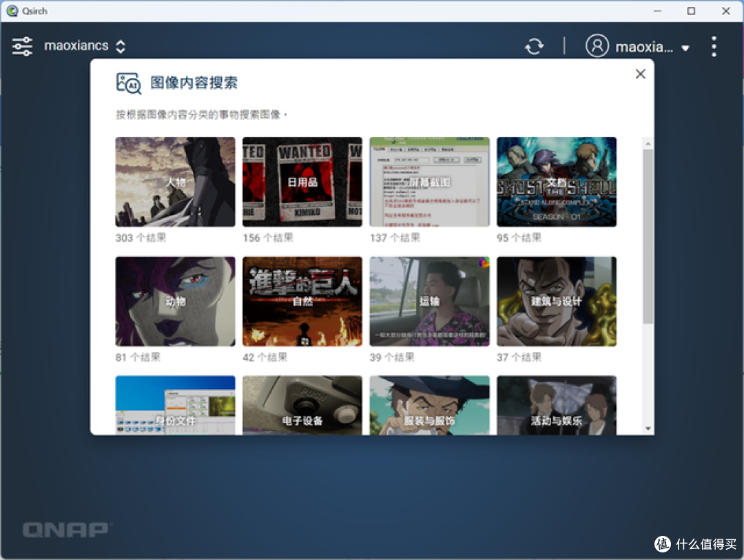The image size is (744, 560).
Task: Click the 95 个结果 text
Action: tap(519, 238)
